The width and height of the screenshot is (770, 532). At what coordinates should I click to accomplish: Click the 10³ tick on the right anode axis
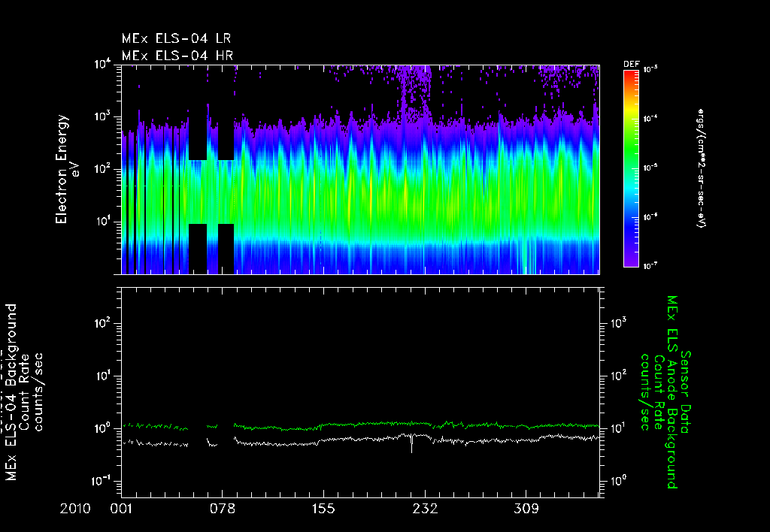tap(618, 323)
